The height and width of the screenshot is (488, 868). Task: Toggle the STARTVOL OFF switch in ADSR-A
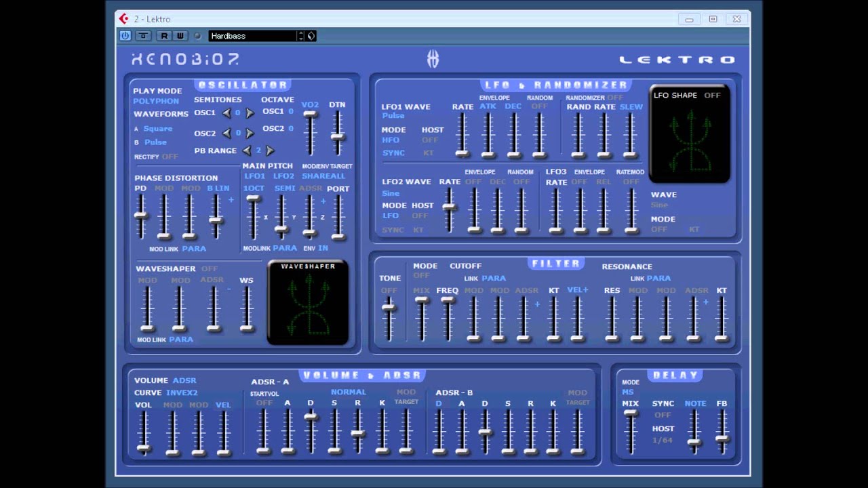(264, 403)
